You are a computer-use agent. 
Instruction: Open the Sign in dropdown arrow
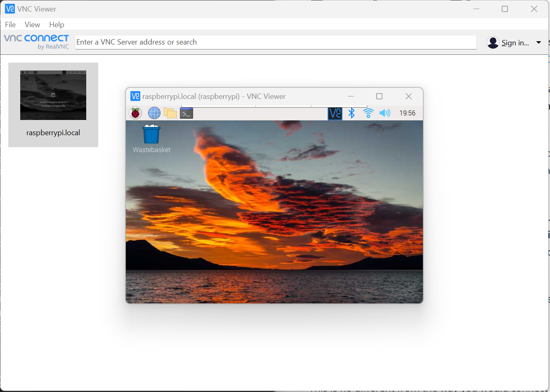coord(538,42)
